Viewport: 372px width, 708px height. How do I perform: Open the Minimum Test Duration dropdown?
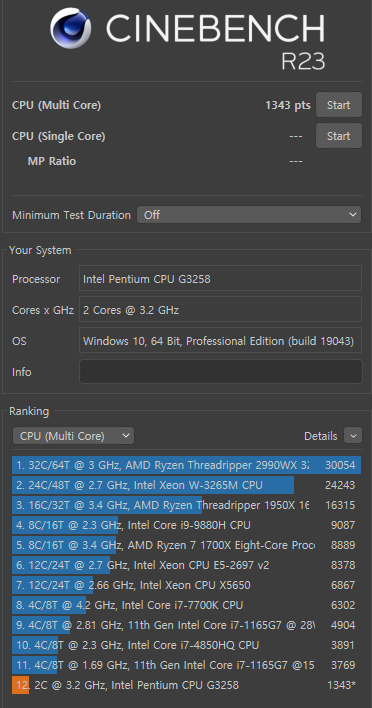pyautogui.click(x=249, y=215)
